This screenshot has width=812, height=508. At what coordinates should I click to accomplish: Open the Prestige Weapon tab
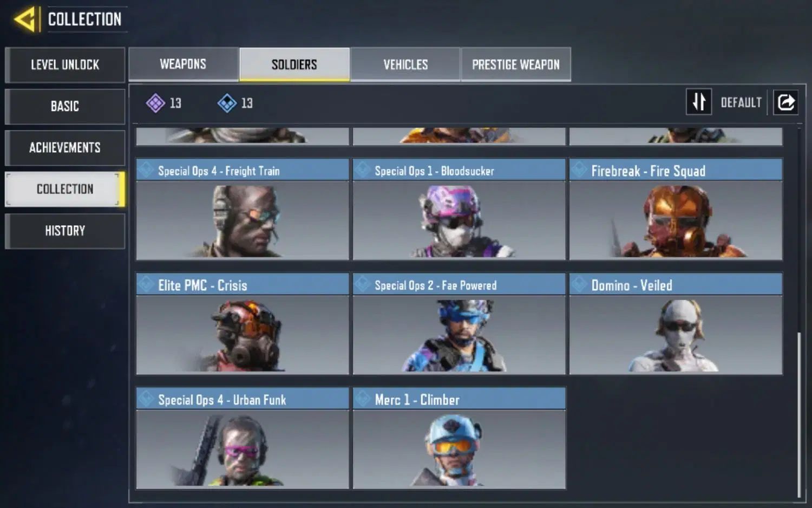(x=516, y=64)
